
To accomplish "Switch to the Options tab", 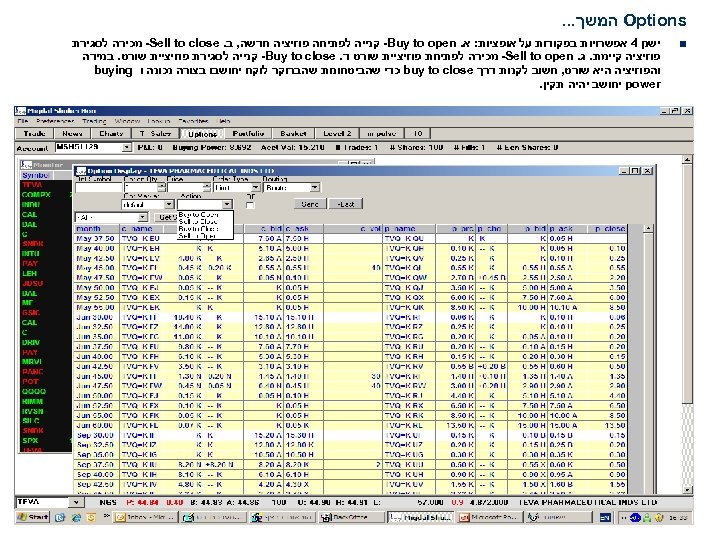I will tap(202, 134).
